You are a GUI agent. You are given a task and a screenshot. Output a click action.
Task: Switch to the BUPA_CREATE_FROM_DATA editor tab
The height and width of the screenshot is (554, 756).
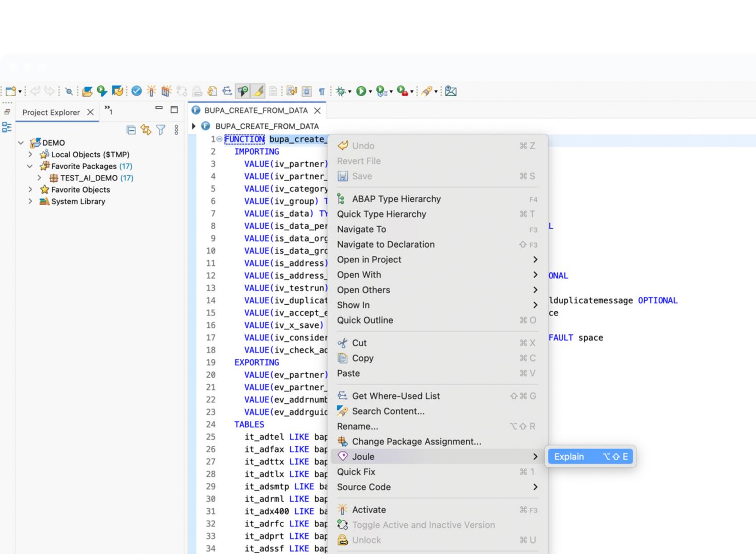click(256, 110)
